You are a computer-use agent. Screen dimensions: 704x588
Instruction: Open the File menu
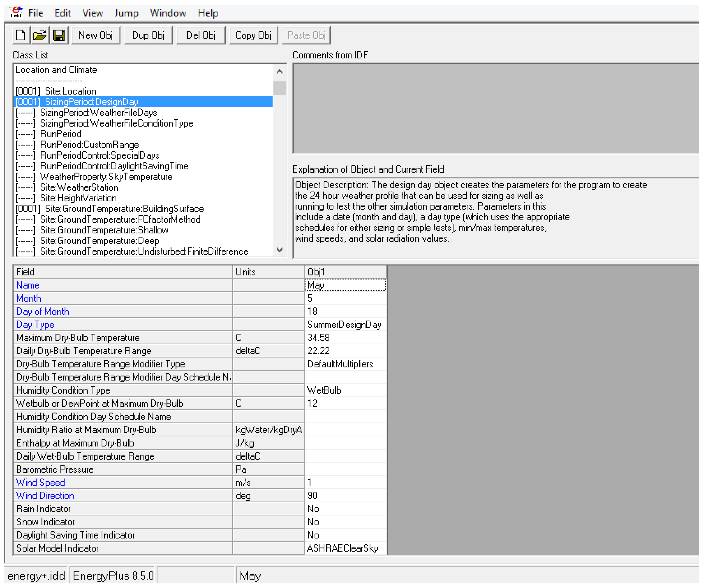(x=36, y=13)
